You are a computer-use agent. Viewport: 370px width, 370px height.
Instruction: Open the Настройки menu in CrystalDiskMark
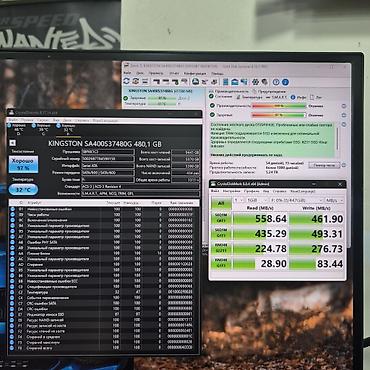[x=231, y=191]
